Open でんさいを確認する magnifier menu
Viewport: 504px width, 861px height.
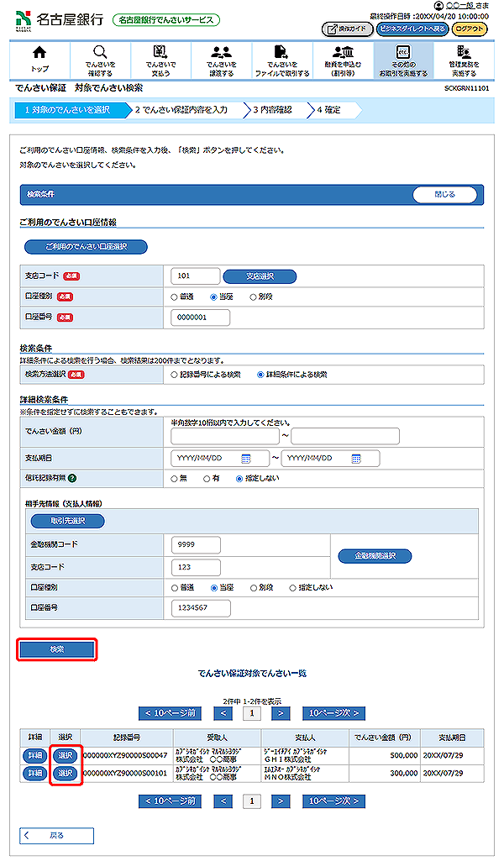[x=100, y=60]
